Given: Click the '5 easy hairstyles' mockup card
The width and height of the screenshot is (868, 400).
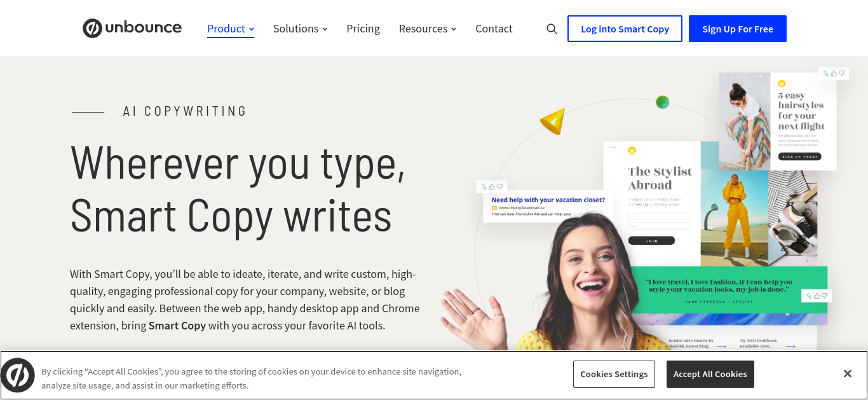Looking at the screenshot, I should [778, 121].
